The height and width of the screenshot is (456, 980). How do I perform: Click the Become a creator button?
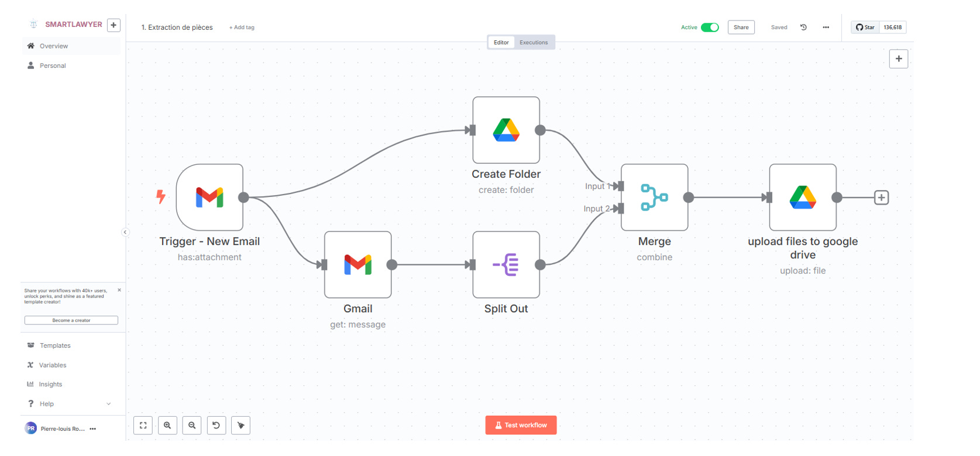coord(71,320)
